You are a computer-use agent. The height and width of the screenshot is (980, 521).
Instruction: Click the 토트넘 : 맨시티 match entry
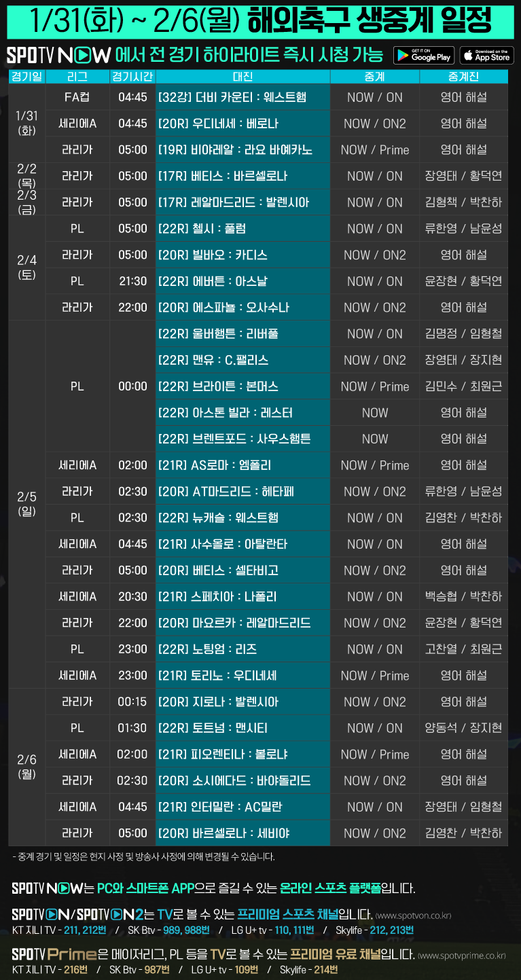pos(242,728)
